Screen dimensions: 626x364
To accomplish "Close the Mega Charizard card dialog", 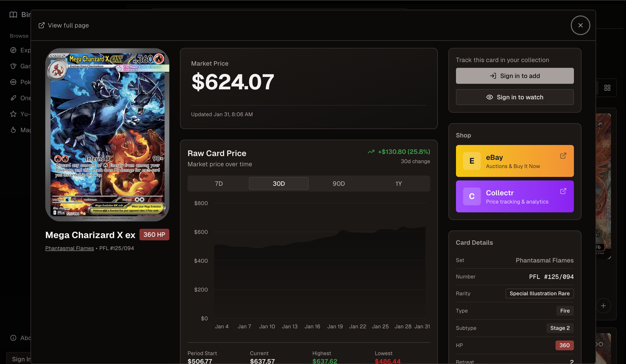I will coord(581,25).
